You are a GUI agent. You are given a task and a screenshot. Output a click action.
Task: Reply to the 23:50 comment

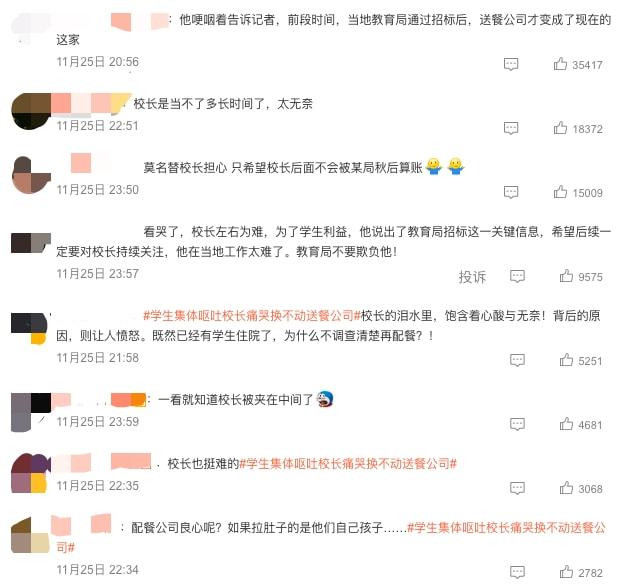pos(511,192)
